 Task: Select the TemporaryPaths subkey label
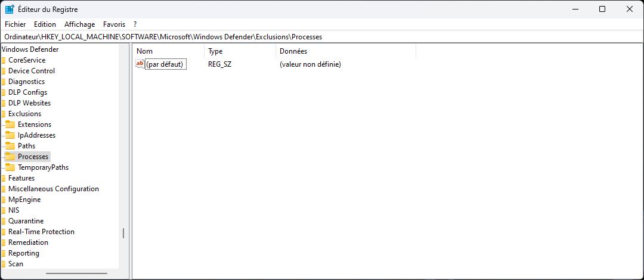click(43, 167)
